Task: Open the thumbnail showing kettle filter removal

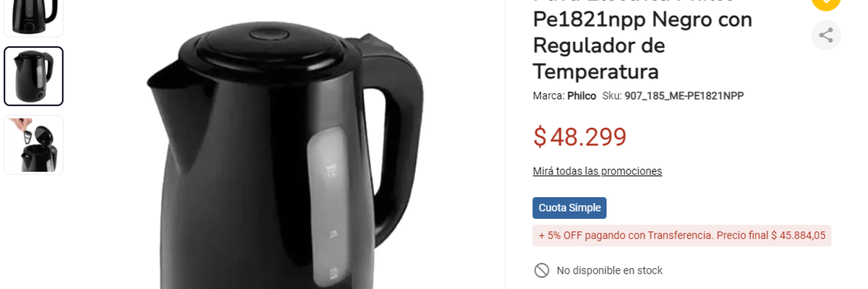Action: 33,144
